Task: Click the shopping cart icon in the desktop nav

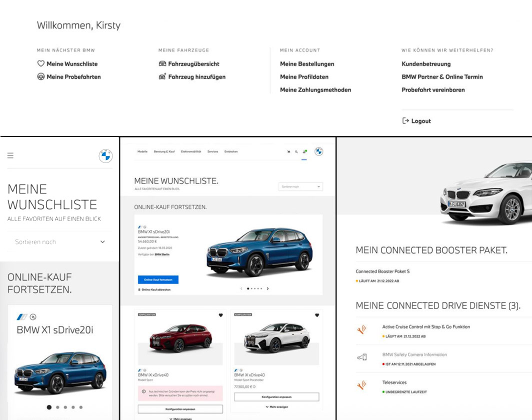Action: [288, 152]
